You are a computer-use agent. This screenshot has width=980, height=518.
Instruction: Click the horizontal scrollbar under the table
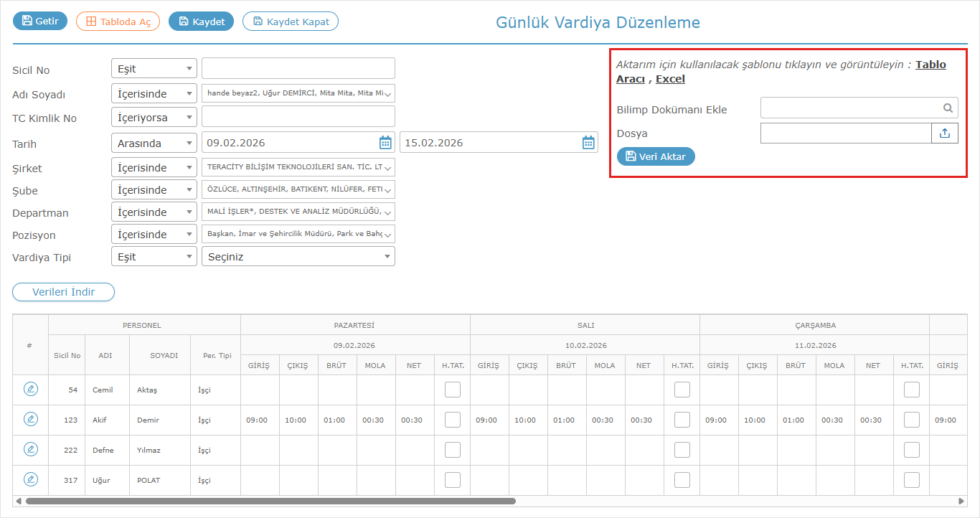pyautogui.click(x=270, y=501)
